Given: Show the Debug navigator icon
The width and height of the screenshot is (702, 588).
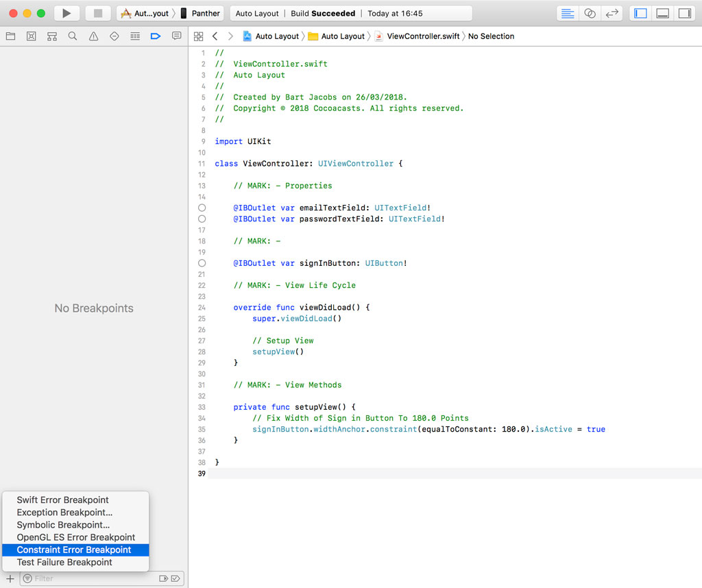Looking at the screenshot, I should pyautogui.click(x=134, y=36).
